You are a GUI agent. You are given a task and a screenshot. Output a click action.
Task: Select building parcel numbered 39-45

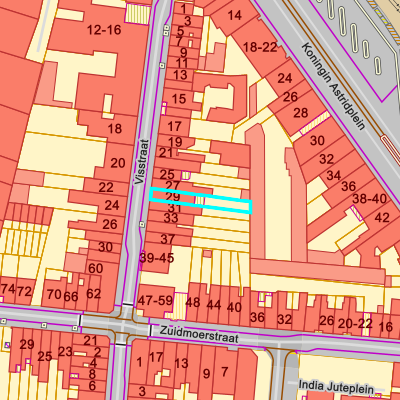[157, 258]
